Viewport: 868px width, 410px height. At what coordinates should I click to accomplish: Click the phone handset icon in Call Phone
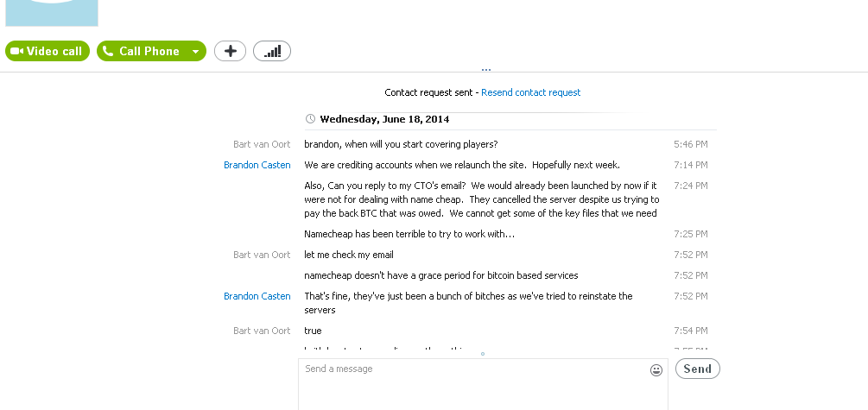point(108,51)
